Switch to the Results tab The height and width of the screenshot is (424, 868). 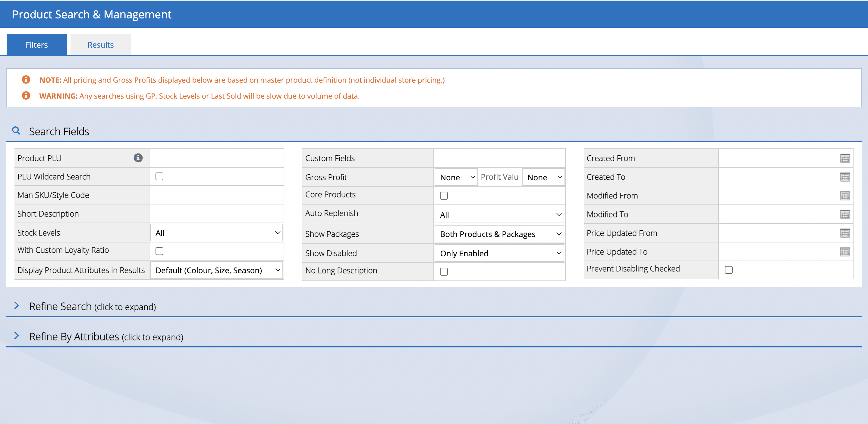pyautogui.click(x=100, y=45)
